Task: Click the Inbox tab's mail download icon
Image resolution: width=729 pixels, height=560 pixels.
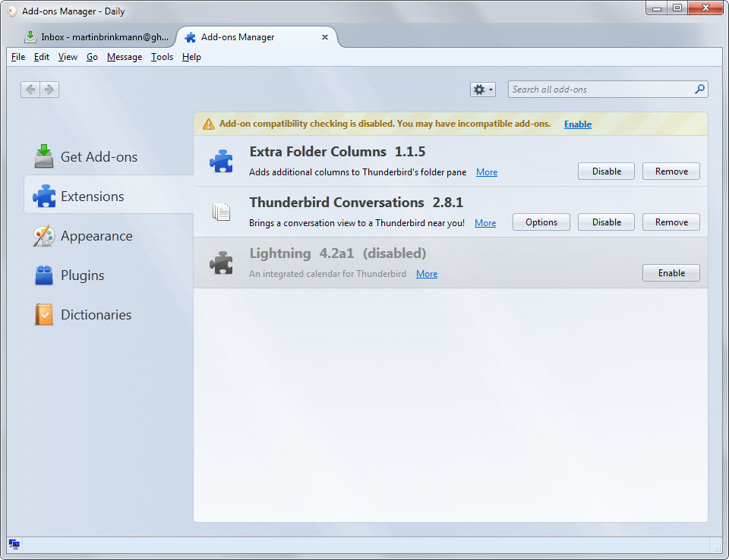Action: (x=30, y=36)
